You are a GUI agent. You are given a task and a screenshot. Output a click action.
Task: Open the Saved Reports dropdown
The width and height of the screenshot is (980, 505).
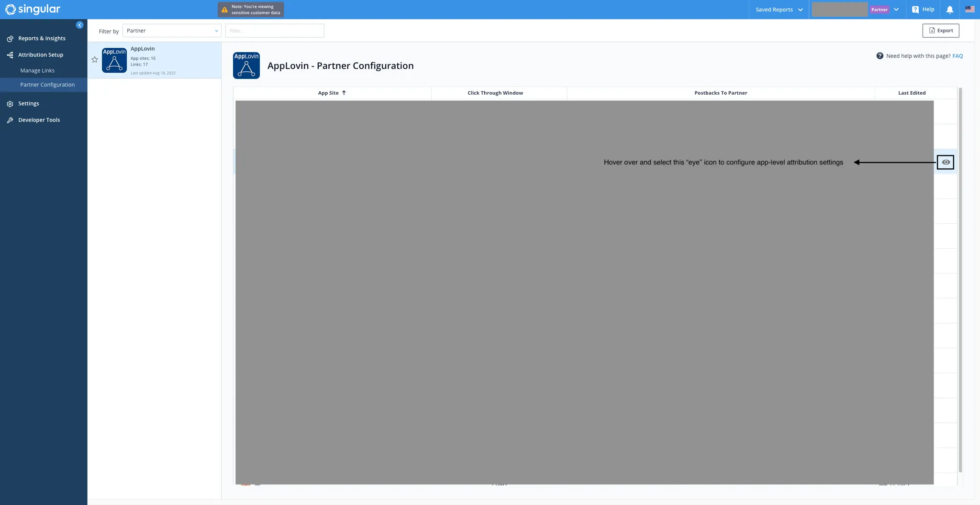pos(779,10)
